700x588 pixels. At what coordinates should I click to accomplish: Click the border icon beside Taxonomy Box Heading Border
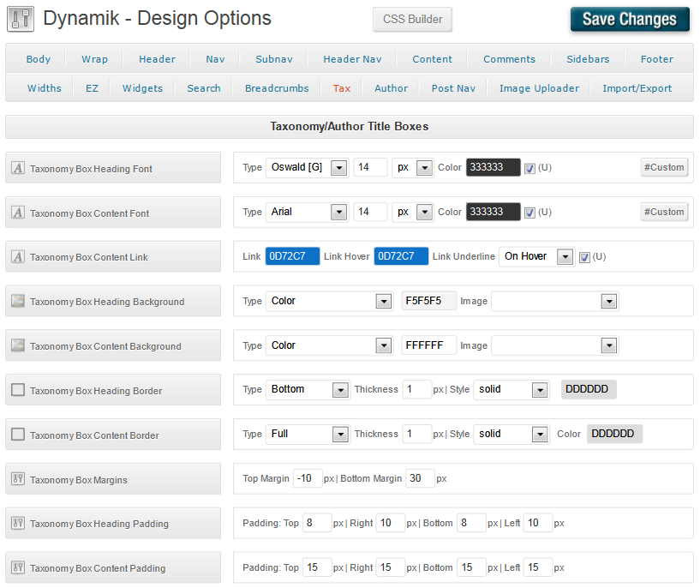[18, 390]
